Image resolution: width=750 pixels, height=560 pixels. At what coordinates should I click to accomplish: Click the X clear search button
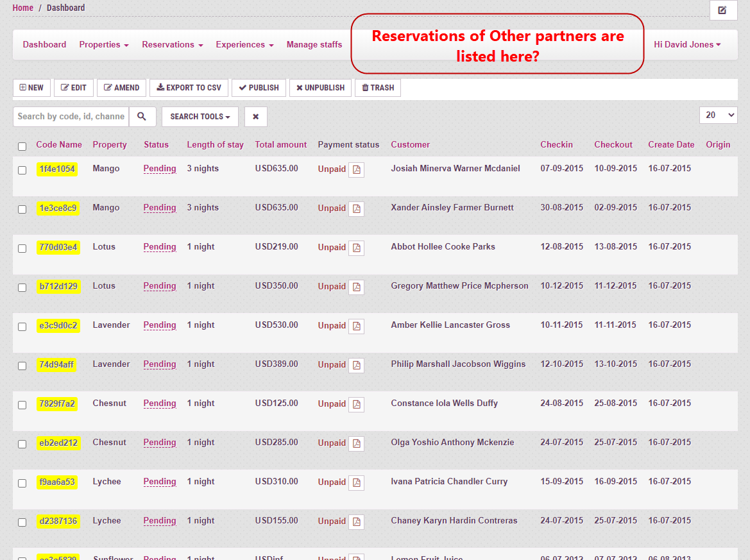pyautogui.click(x=255, y=117)
